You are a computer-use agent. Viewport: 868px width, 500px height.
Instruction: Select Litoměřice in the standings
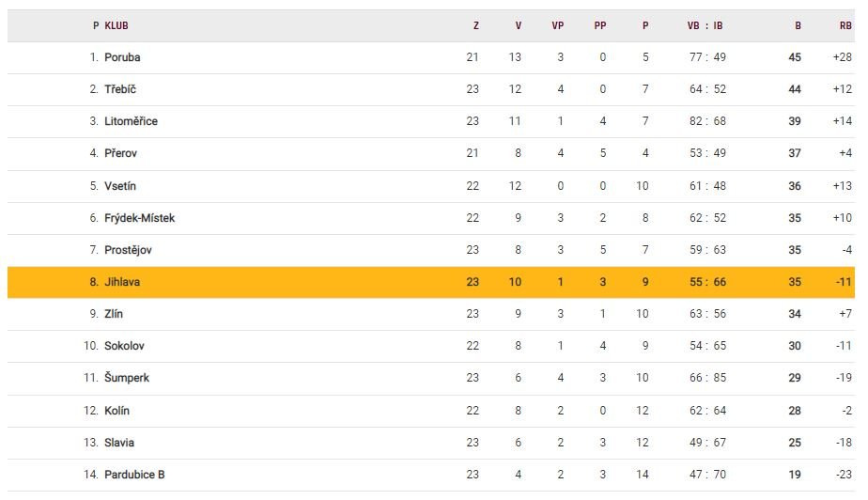131,121
